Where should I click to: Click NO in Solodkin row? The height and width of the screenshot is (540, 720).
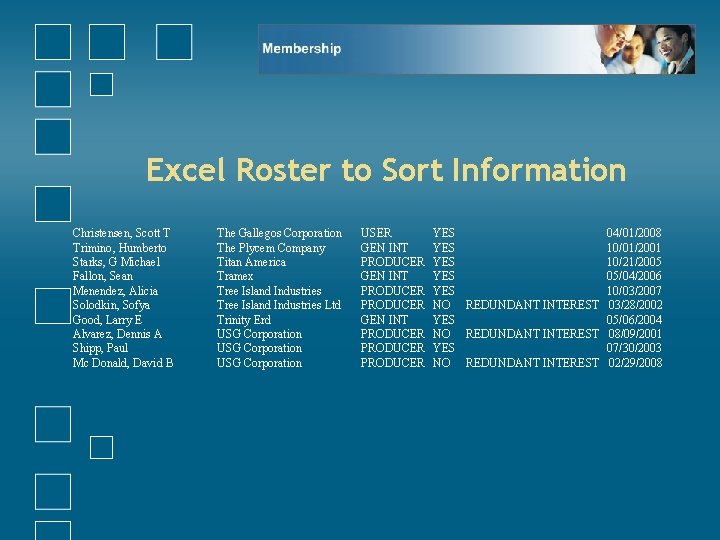pyautogui.click(x=441, y=305)
